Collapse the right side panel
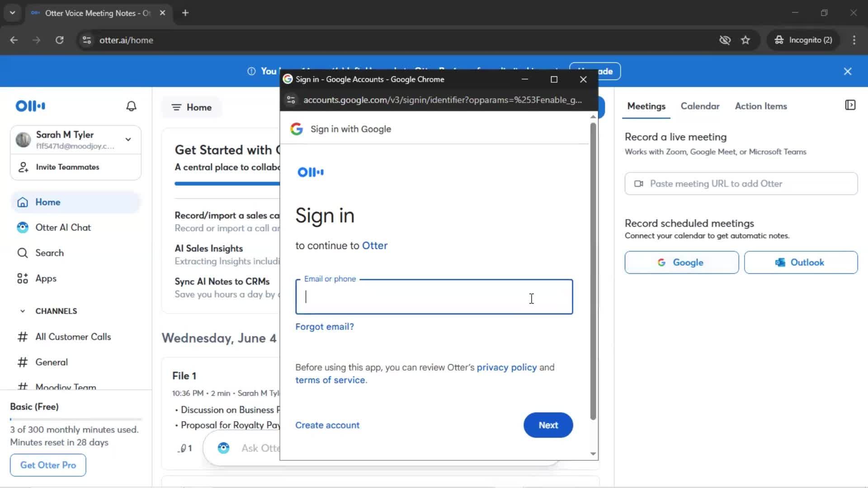This screenshot has width=868, height=488. [850, 105]
